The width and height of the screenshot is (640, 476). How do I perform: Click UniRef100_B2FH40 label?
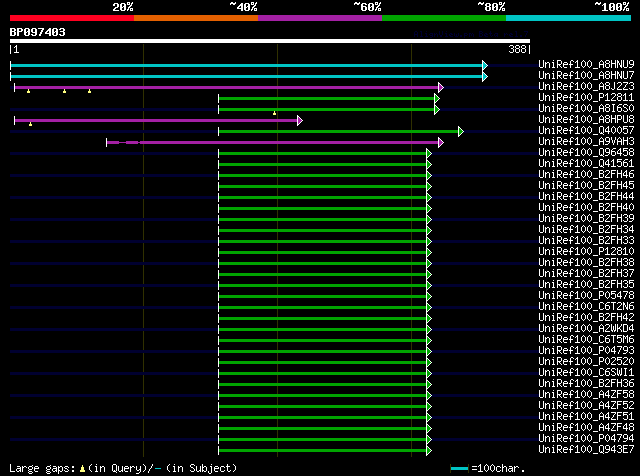pyautogui.click(x=586, y=207)
